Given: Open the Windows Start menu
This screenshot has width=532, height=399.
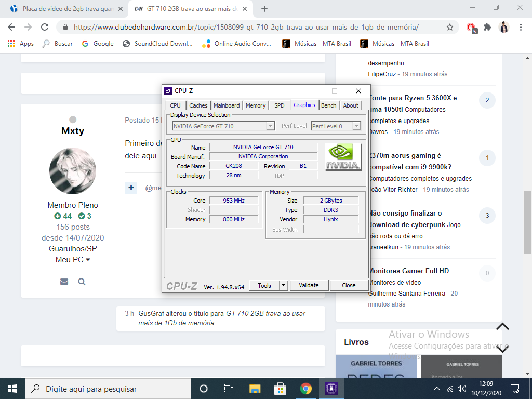Looking at the screenshot, I should (x=12, y=389).
